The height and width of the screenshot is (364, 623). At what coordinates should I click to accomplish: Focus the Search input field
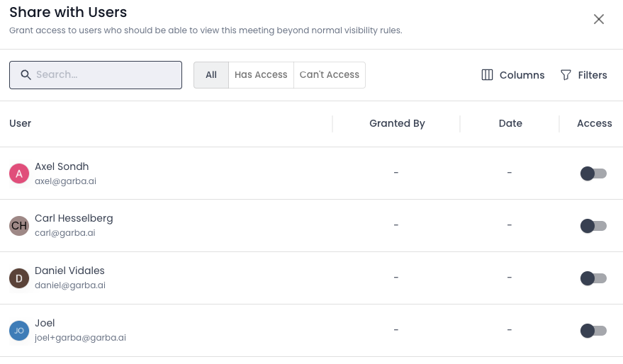105,74
